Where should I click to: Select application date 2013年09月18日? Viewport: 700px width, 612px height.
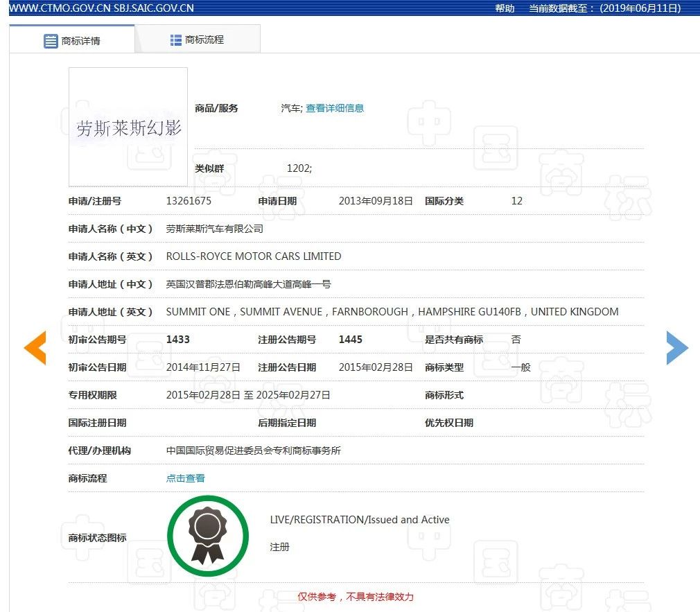click(376, 201)
